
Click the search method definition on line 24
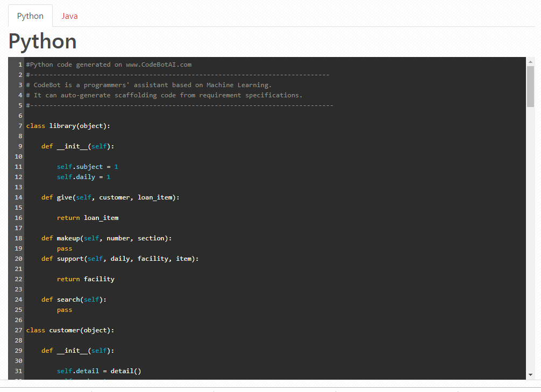click(x=74, y=299)
